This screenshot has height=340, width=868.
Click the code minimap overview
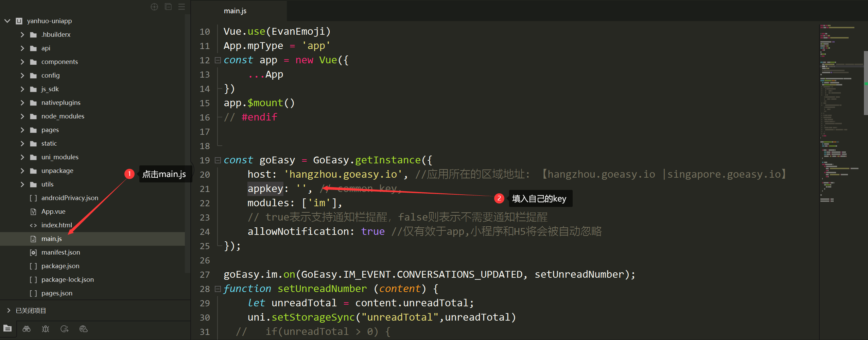(x=841, y=114)
